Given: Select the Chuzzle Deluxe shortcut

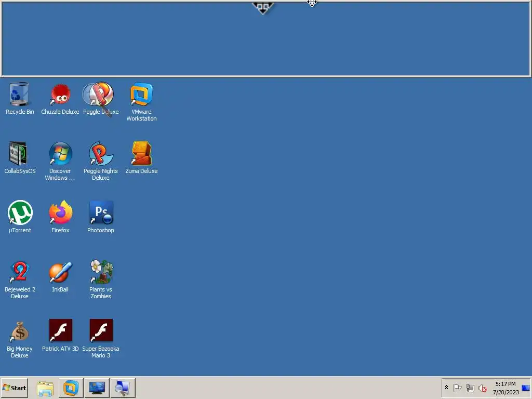Looking at the screenshot, I should [60, 98].
